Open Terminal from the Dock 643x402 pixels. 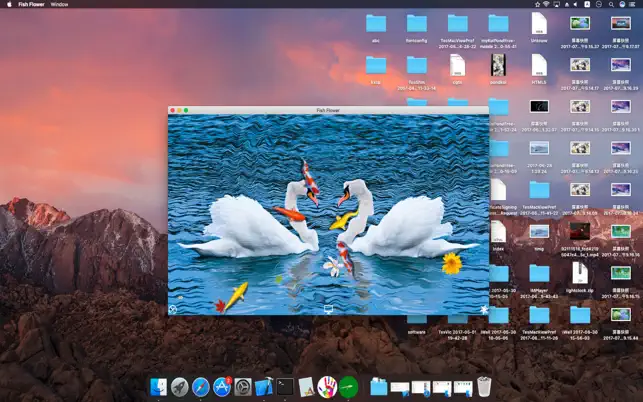[285, 387]
